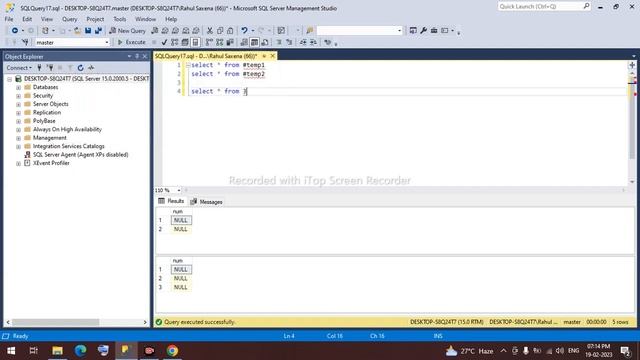Image resolution: width=640 pixels, height=360 pixels.
Task: Click the Disconnect icon in Object Explorer
Action: coord(50,68)
